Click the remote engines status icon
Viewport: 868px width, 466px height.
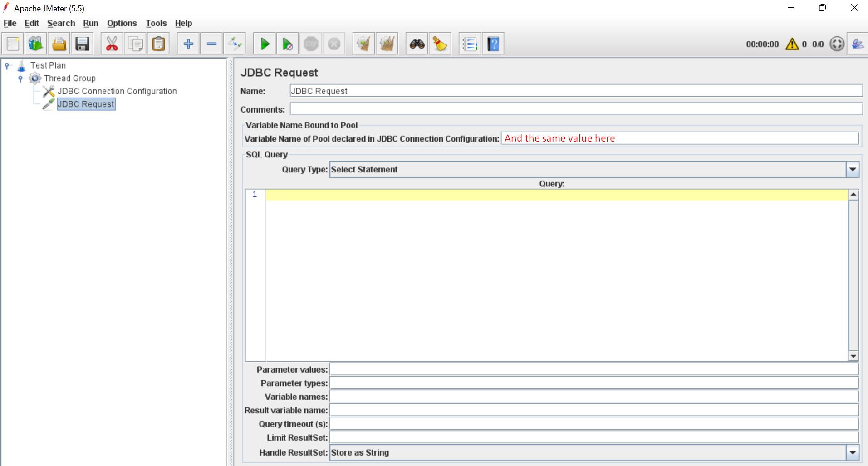point(837,44)
